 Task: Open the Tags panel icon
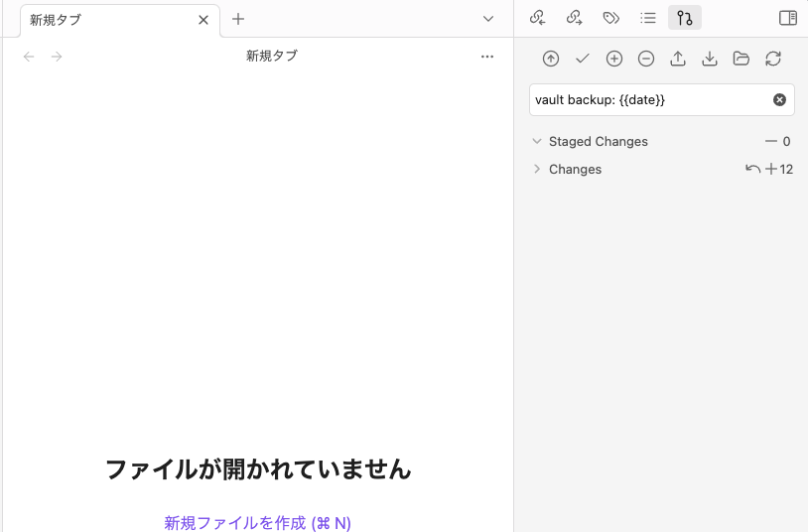(611, 18)
